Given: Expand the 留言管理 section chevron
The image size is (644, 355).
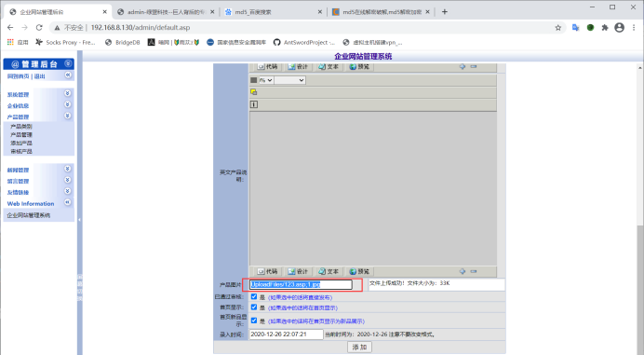Looking at the screenshot, I should click(67, 180).
